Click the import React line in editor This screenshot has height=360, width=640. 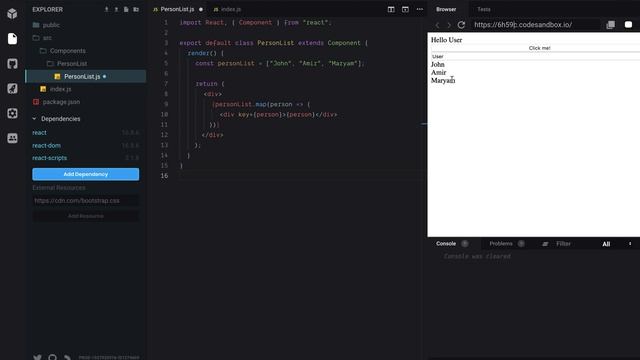[256, 22]
